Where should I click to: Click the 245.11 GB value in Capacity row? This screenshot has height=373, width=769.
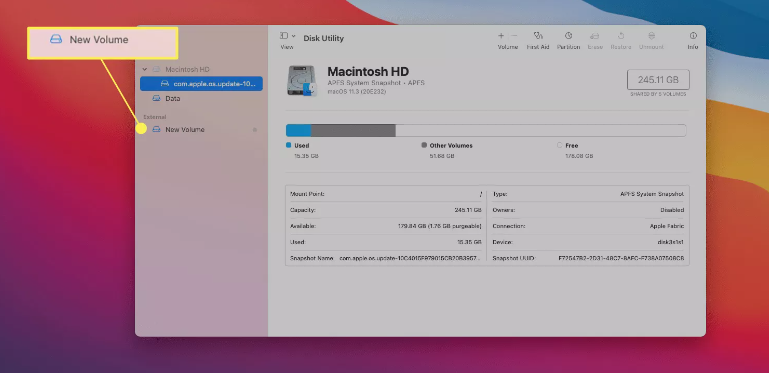pos(468,210)
